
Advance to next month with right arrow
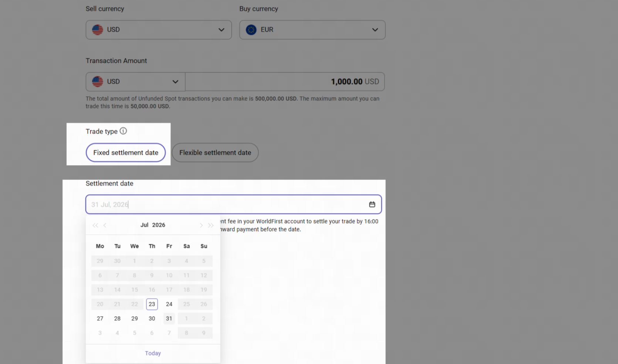coord(201,225)
